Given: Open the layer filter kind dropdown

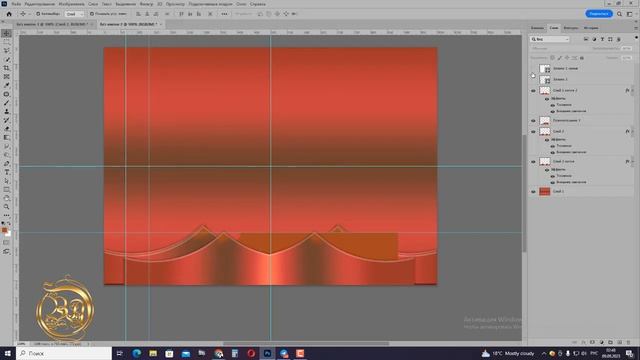Looking at the screenshot, I should click(550, 39).
